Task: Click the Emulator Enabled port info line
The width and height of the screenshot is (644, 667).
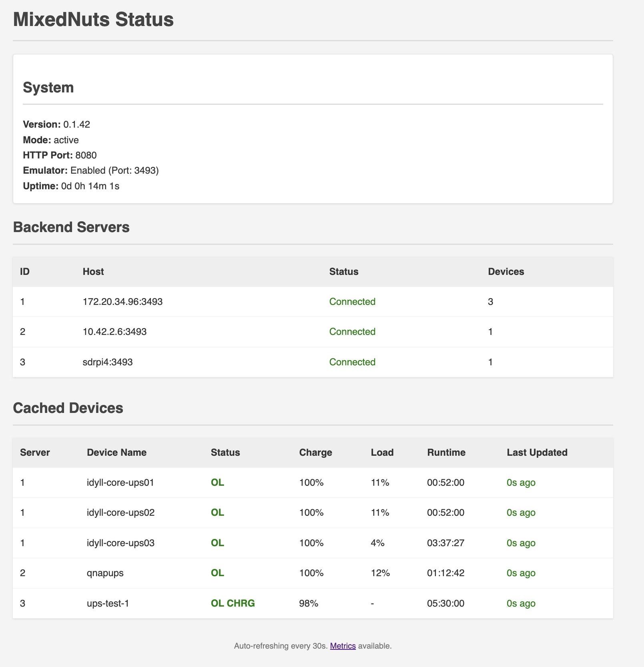Action: click(x=91, y=170)
